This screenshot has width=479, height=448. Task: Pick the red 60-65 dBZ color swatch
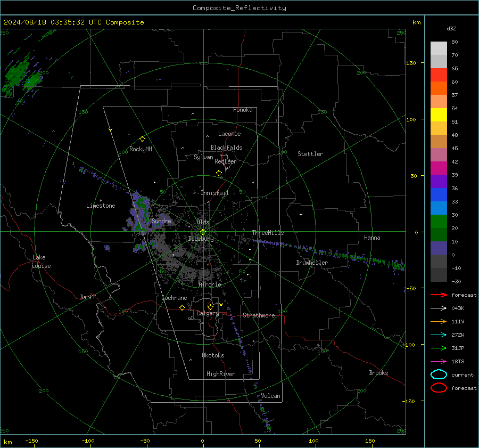(x=439, y=75)
